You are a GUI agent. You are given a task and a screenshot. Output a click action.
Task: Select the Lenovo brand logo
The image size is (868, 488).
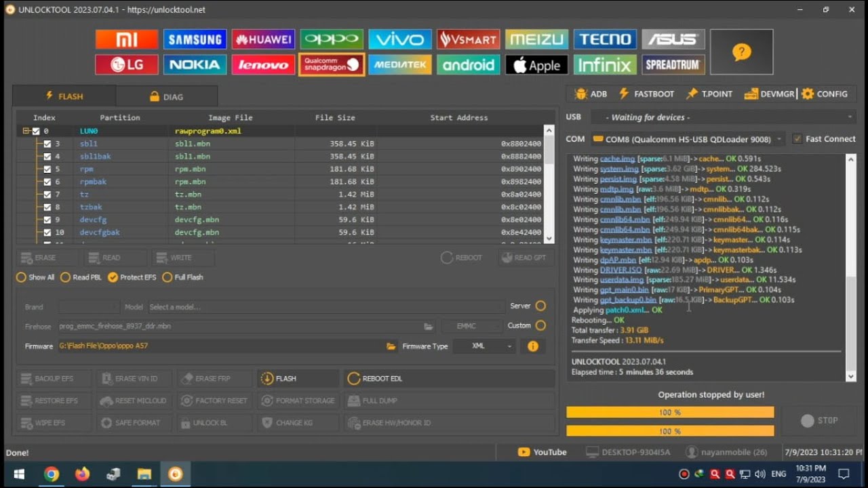click(x=263, y=65)
